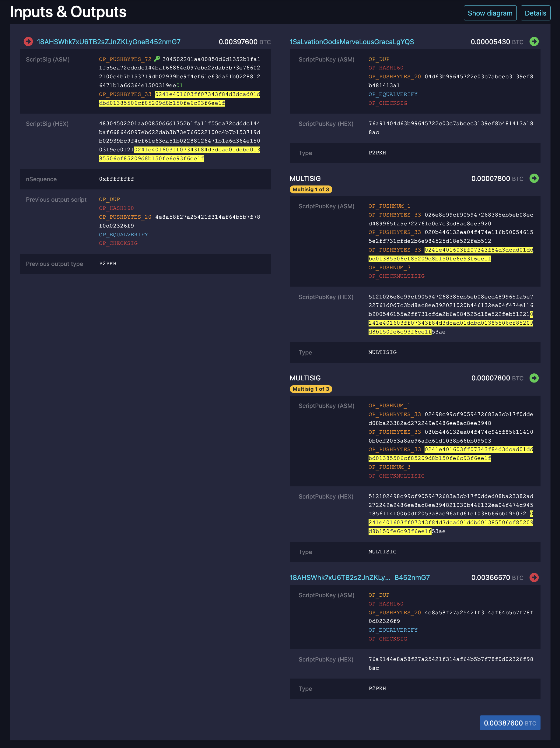Viewport: 560px width, 748px height.
Task: Click green arrow of the second MULTISIG output
Action: 534,378
